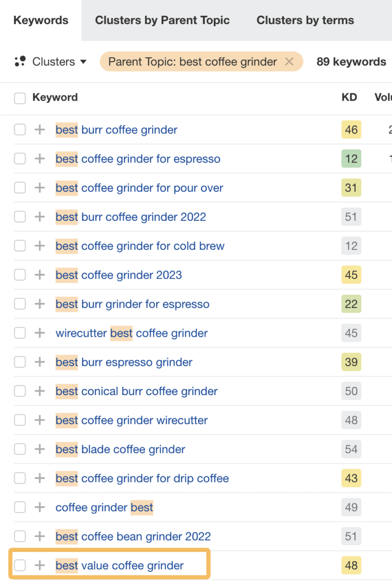Viewport: 392px width, 581px height.
Task: Open the "best coffee grinder for pour over" keyword
Action: point(139,188)
